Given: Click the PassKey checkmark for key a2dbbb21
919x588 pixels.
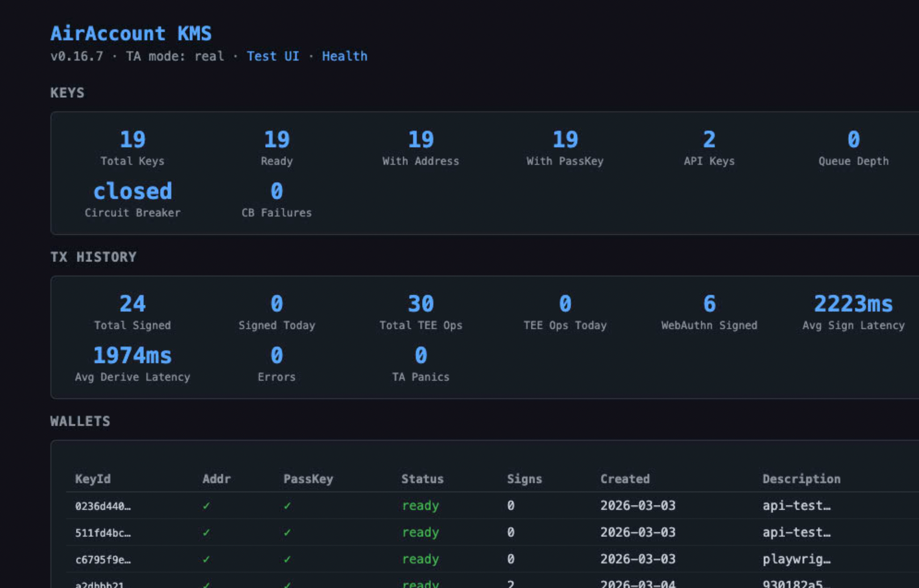Looking at the screenshot, I should [287, 583].
